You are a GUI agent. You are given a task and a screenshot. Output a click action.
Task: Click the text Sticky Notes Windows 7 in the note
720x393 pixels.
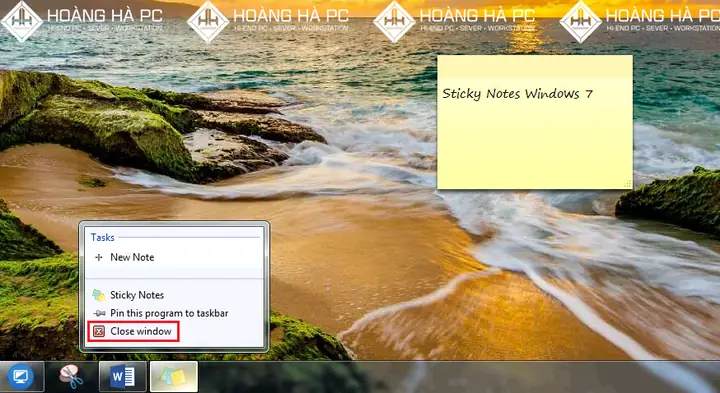tap(517, 94)
